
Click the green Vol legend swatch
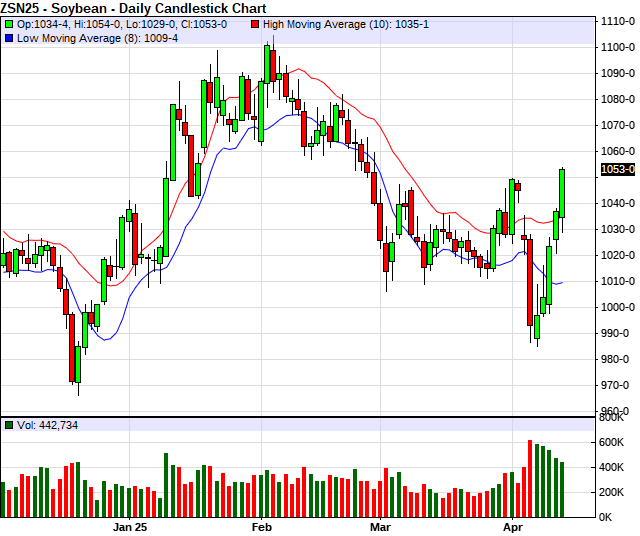coord(7,425)
